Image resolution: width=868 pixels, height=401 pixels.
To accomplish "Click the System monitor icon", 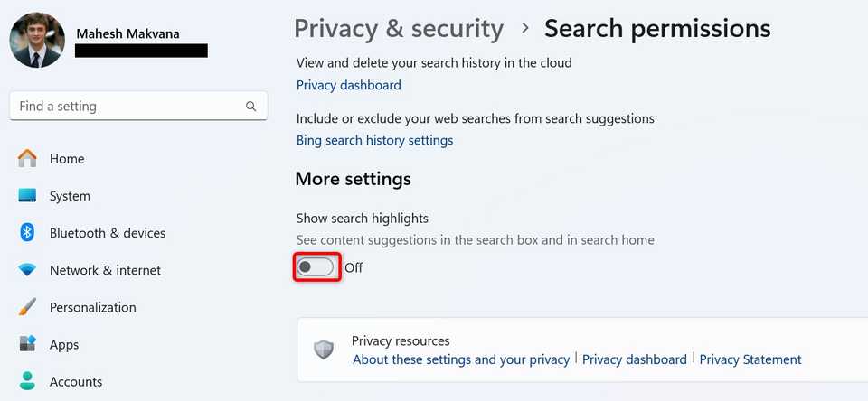I will (28, 196).
